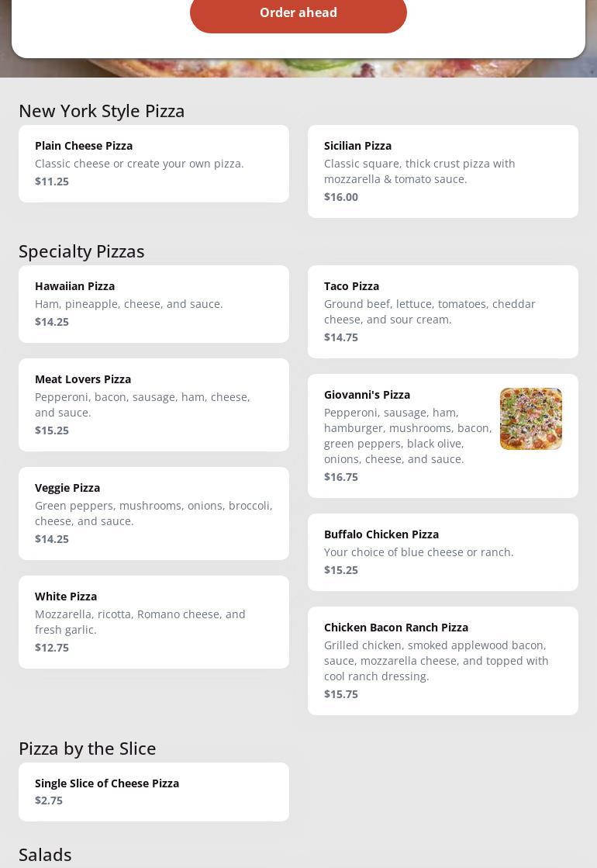
Task: Click the Salads section heading
Action: coord(45,855)
